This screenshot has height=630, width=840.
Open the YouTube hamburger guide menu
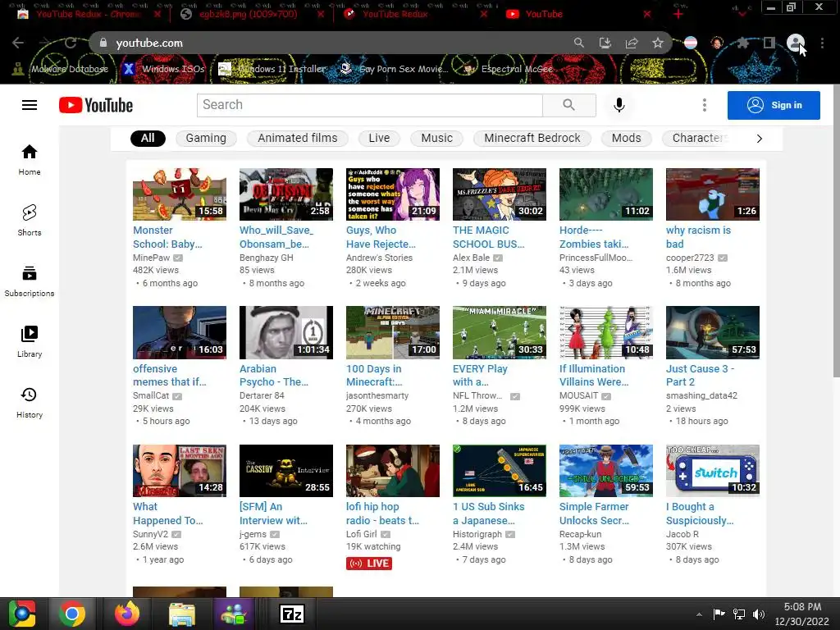tap(30, 105)
